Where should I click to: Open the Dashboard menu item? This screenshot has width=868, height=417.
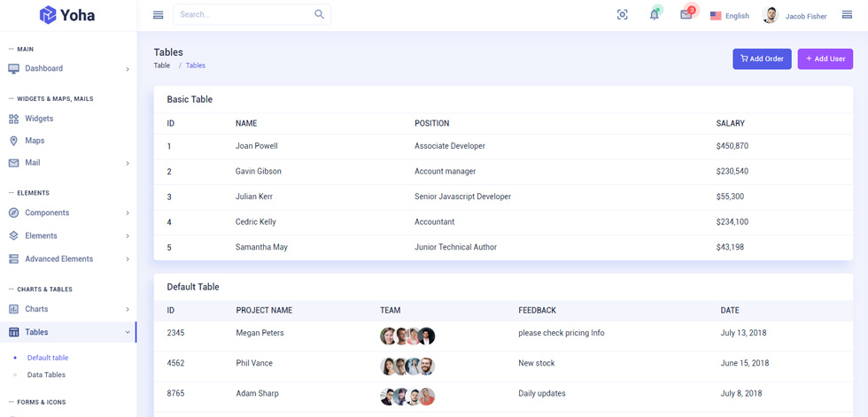click(69, 68)
